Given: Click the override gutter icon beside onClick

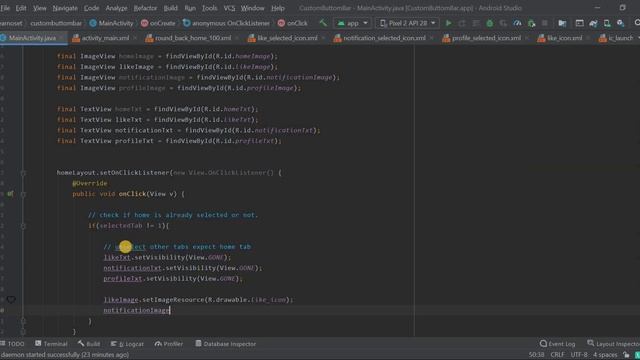Looking at the screenshot, I should (10, 194).
